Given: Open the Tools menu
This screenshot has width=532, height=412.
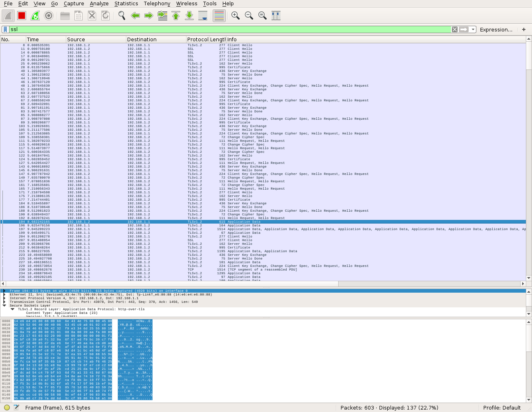Looking at the screenshot, I should (210, 3).
